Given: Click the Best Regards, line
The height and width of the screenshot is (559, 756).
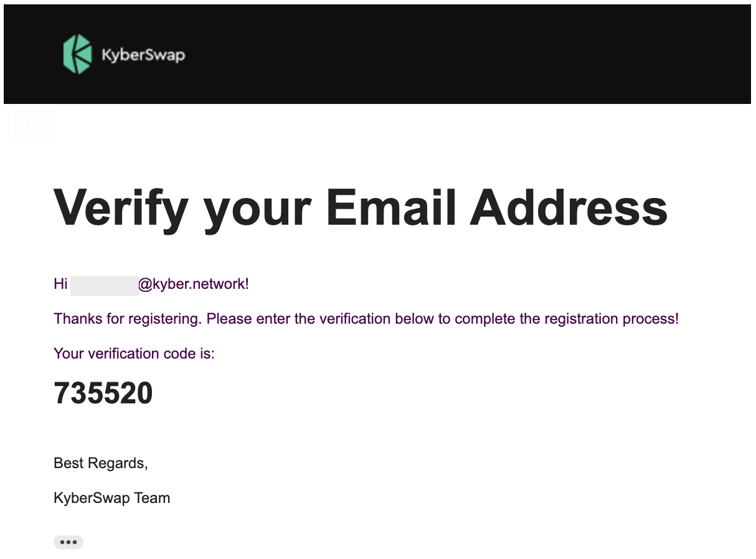Looking at the screenshot, I should pyautogui.click(x=101, y=463).
